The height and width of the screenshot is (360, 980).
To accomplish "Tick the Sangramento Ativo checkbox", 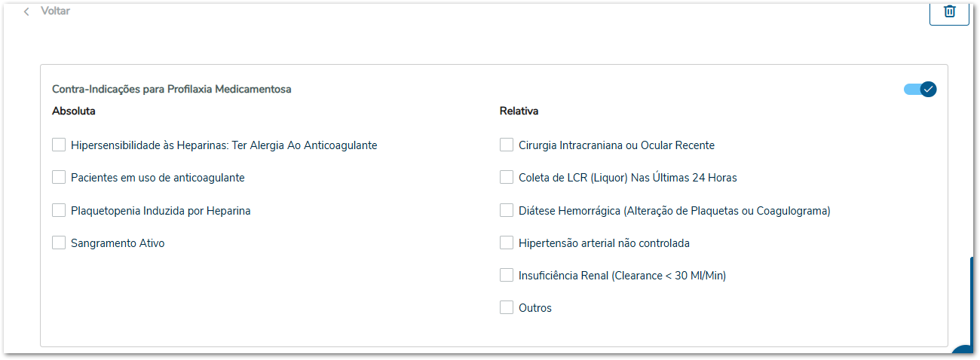I will click(x=59, y=243).
